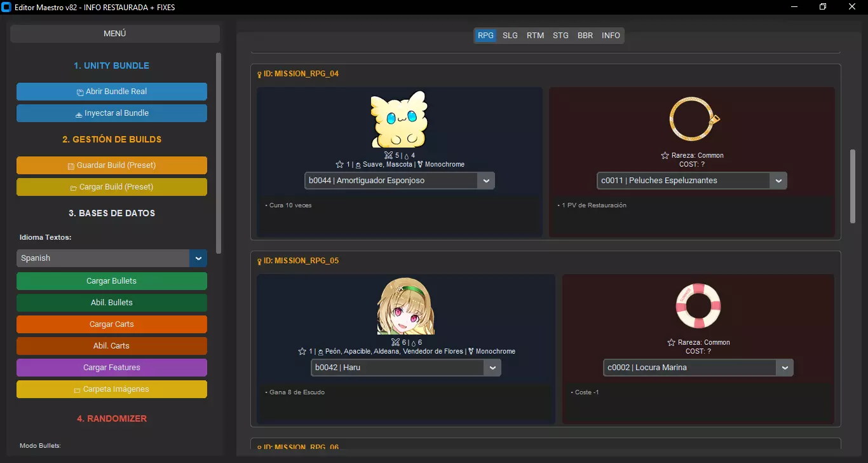Click the star icon in MISSION_RPG_04 Rareza: Common

click(665, 156)
